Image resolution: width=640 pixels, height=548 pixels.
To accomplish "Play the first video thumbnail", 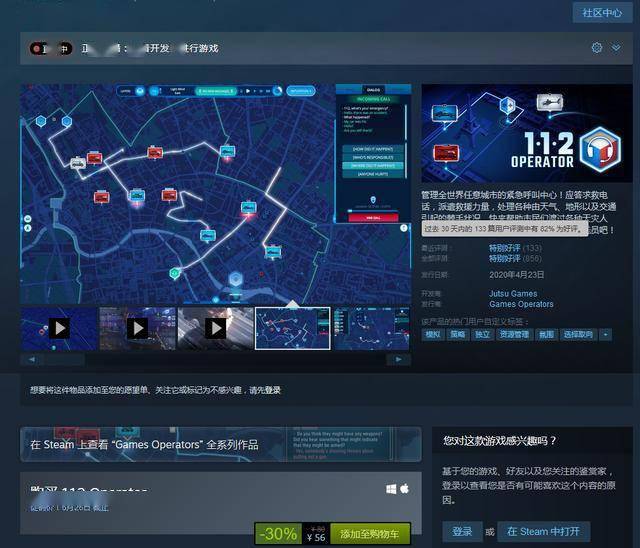I will [59, 328].
